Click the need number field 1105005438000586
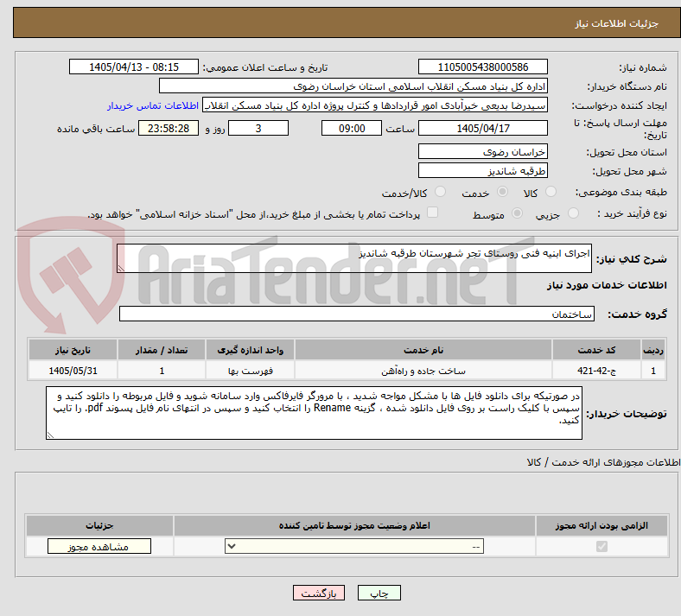This screenshot has height=616, width=681. (482, 67)
